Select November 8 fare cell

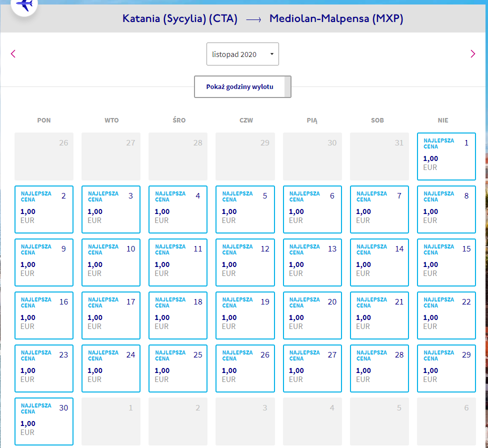pos(446,209)
